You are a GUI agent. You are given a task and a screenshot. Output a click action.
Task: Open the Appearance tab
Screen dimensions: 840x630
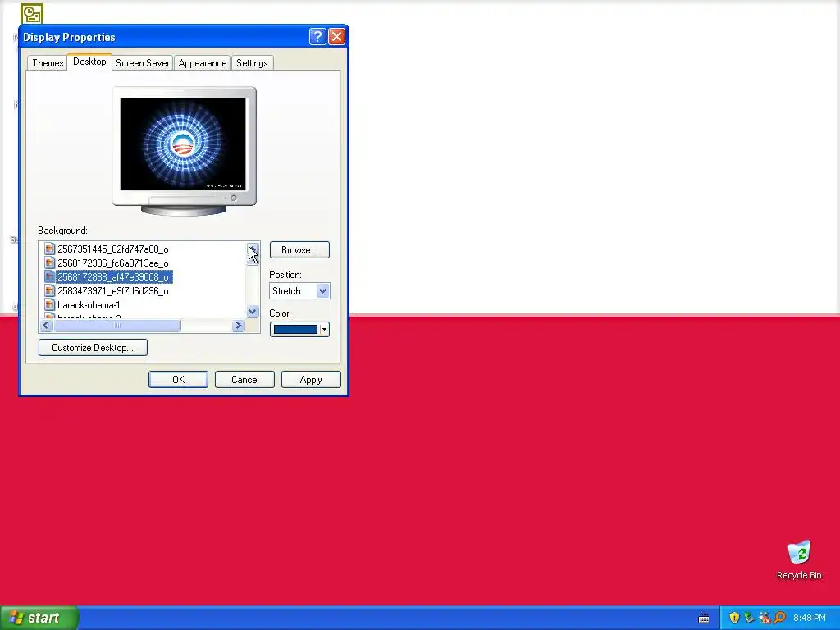(203, 63)
